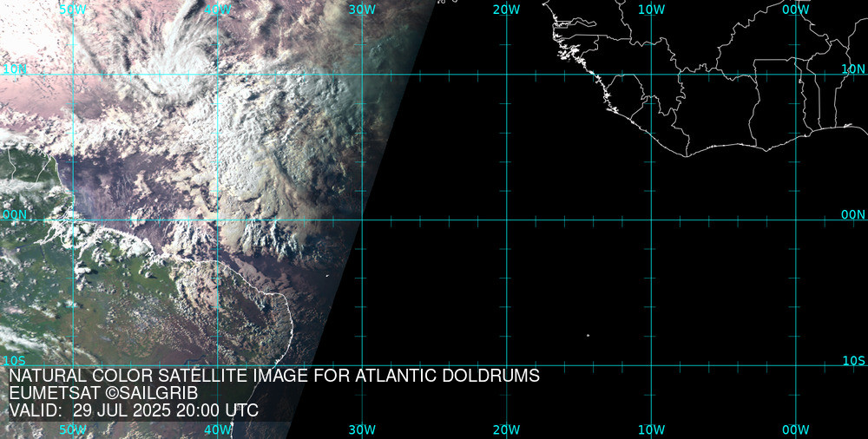Select the 10N latitude label on the right edge
Image resolution: width=868 pixels, height=439 pixels.
point(853,69)
